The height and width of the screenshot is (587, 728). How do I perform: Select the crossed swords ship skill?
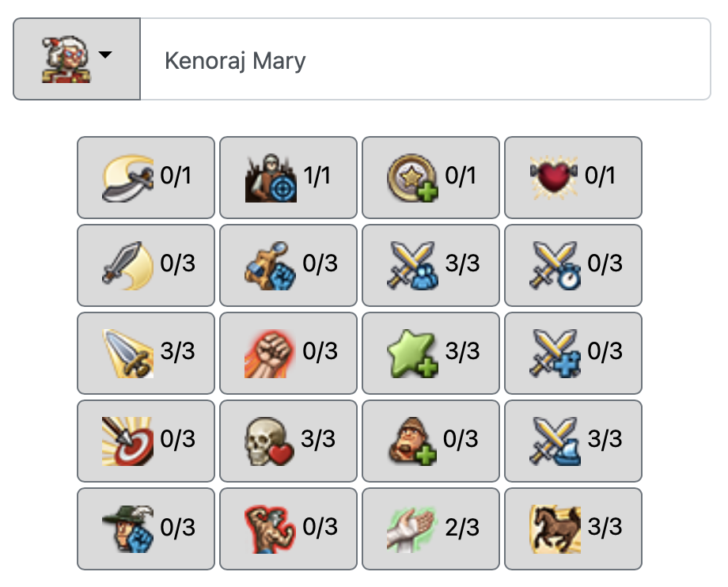[573, 441]
